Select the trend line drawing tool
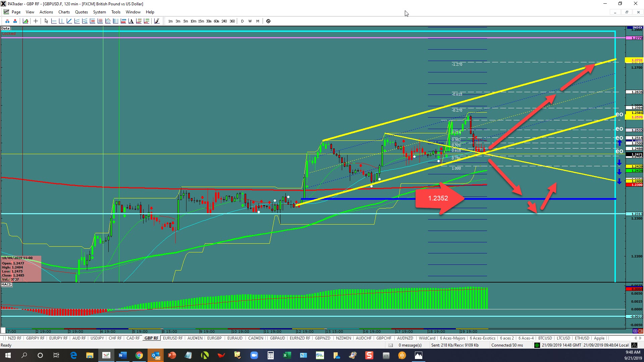Image resolution: width=644 pixels, height=362 pixels. tap(69, 21)
